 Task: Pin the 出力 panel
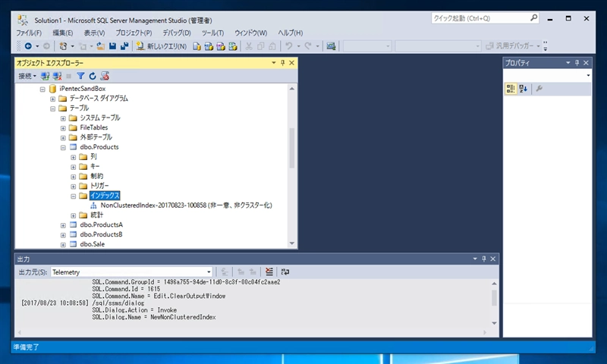(484, 259)
